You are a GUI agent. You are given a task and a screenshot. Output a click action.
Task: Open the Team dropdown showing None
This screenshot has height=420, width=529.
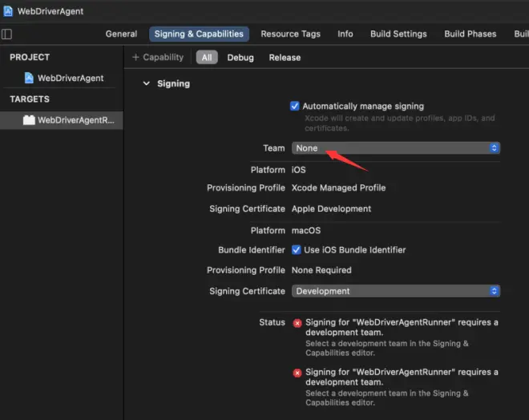coord(396,148)
